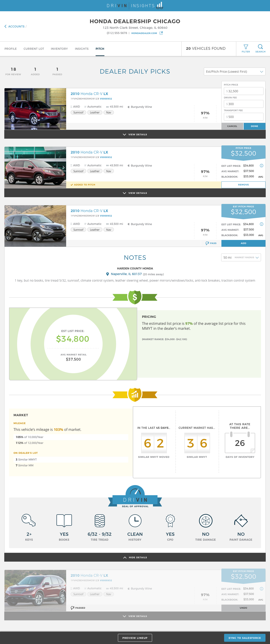Click the Pass thumbs-down icon

click(x=207, y=243)
